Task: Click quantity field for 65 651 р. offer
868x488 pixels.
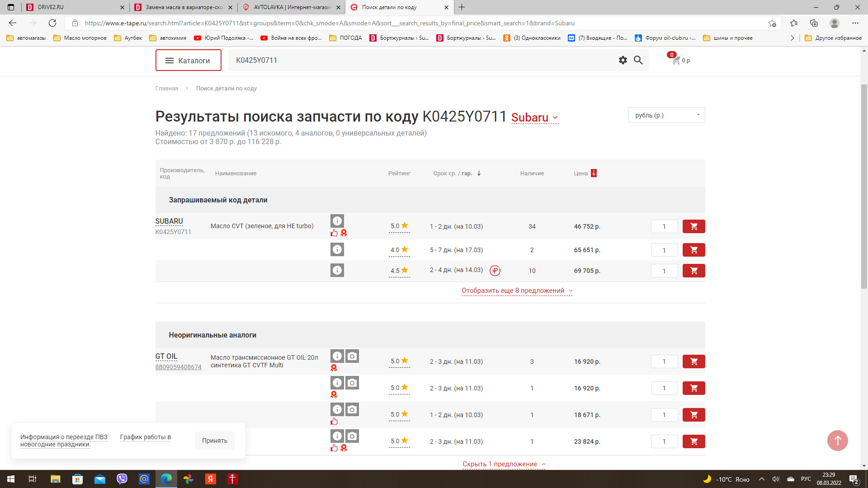Action: point(664,250)
